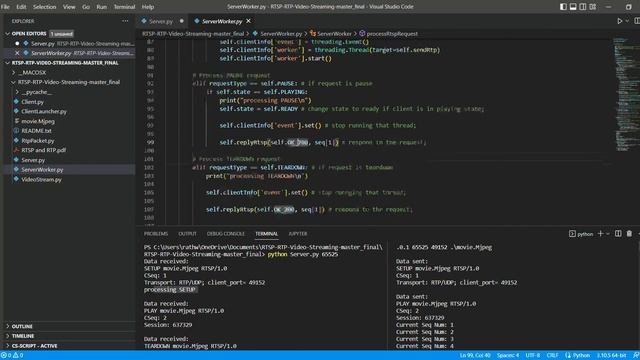Change indentation via Spaces: 4
The image size is (640, 360).
(508, 356)
